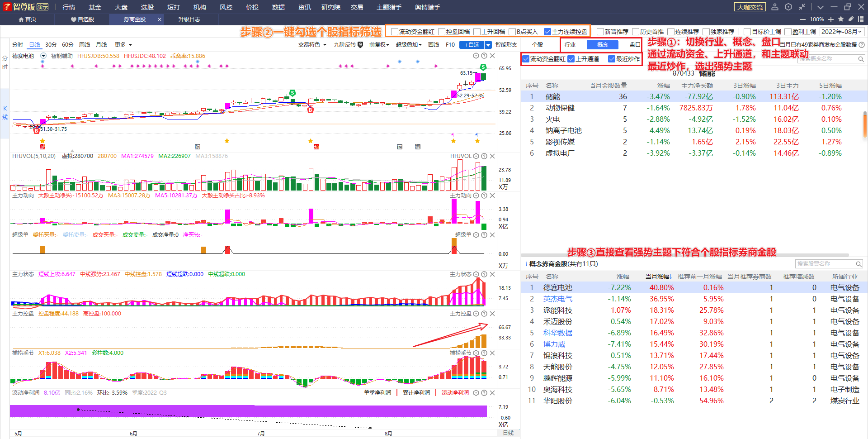Uncheck 最近炒作 theme checkbox
Viewport: 868px width, 439px height.
tap(612, 59)
